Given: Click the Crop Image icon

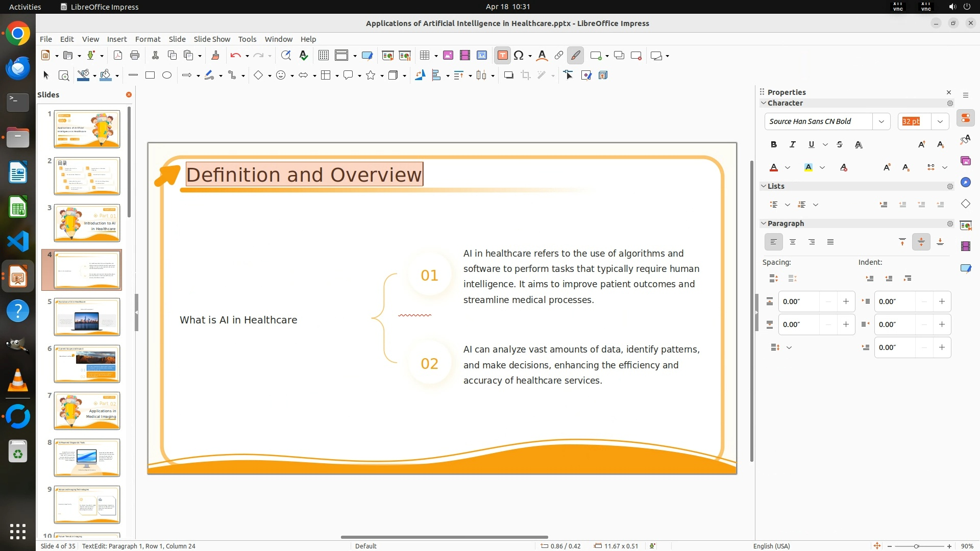Looking at the screenshot, I should [525, 76].
